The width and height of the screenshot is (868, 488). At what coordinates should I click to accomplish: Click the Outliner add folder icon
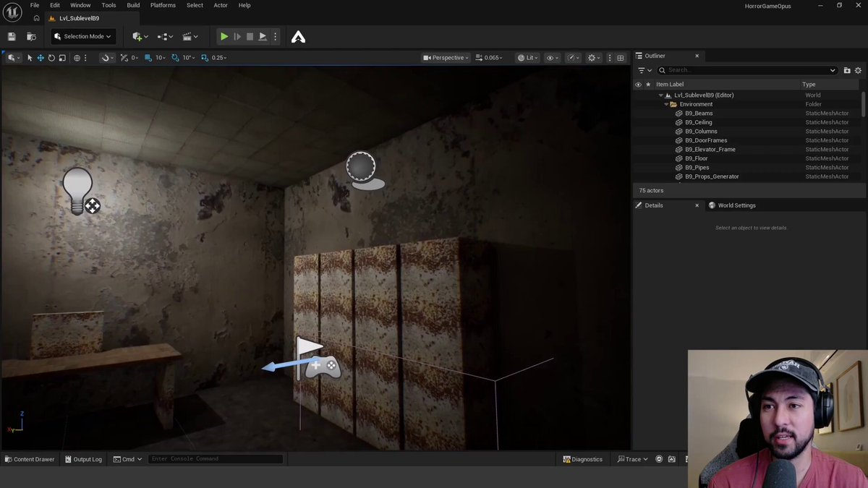(847, 70)
